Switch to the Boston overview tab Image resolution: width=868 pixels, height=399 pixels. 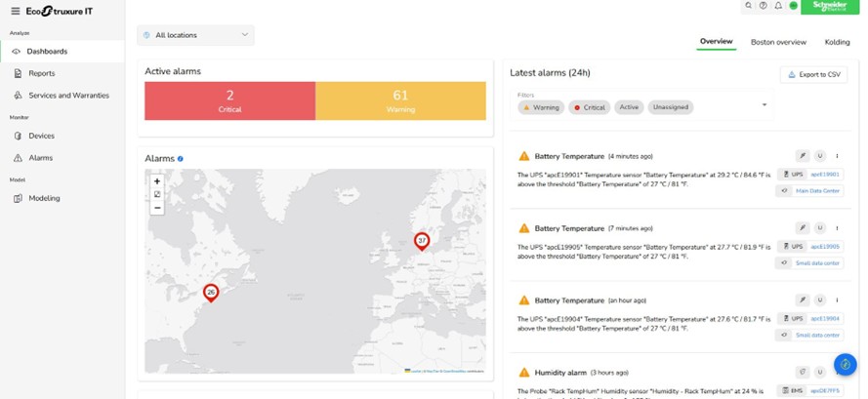(778, 42)
